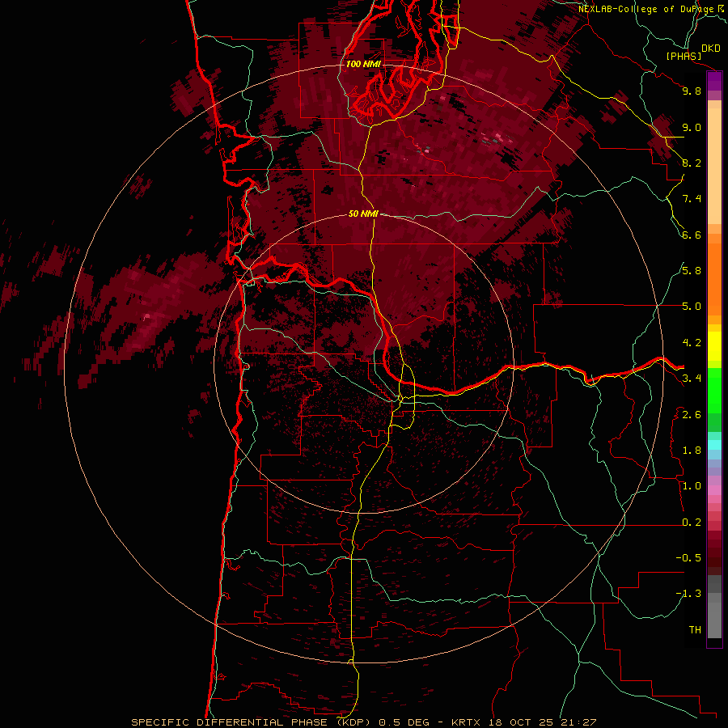Click the 2.6 value on the color scale
This screenshot has width=728, height=728.
point(692,415)
